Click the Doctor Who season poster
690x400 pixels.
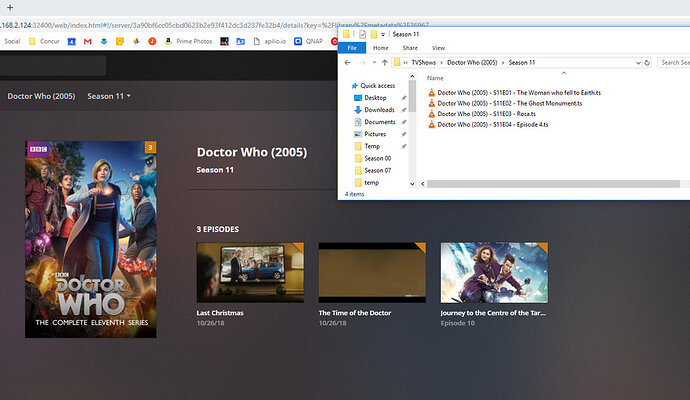(x=91, y=239)
